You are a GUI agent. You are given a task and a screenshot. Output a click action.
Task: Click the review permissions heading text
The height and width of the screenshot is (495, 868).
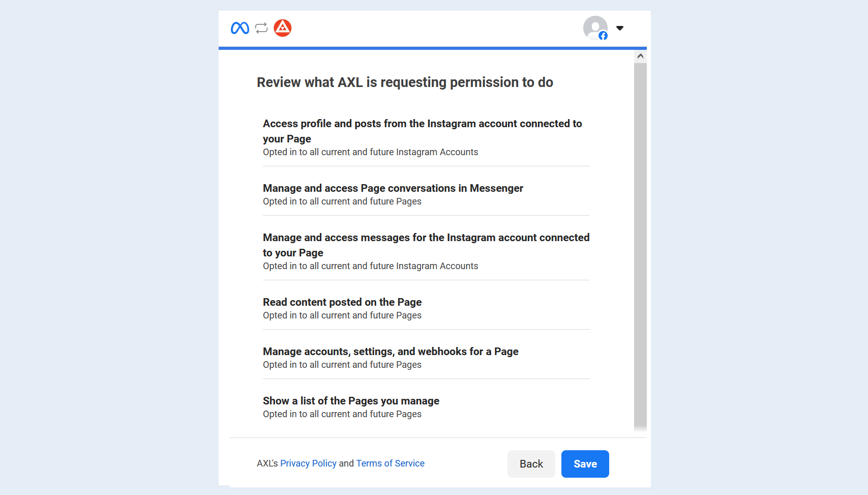point(405,82)
